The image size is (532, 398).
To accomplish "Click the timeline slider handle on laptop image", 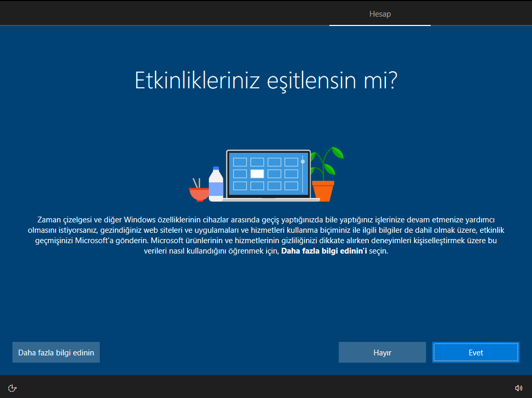I will (303, 162).
